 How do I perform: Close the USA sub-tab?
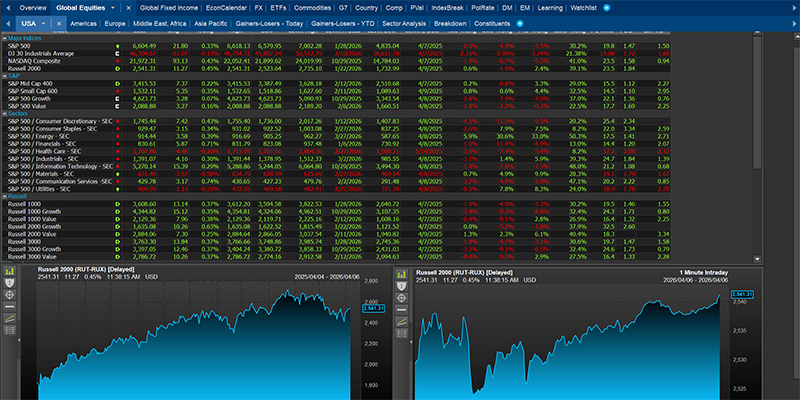(59, 23)
